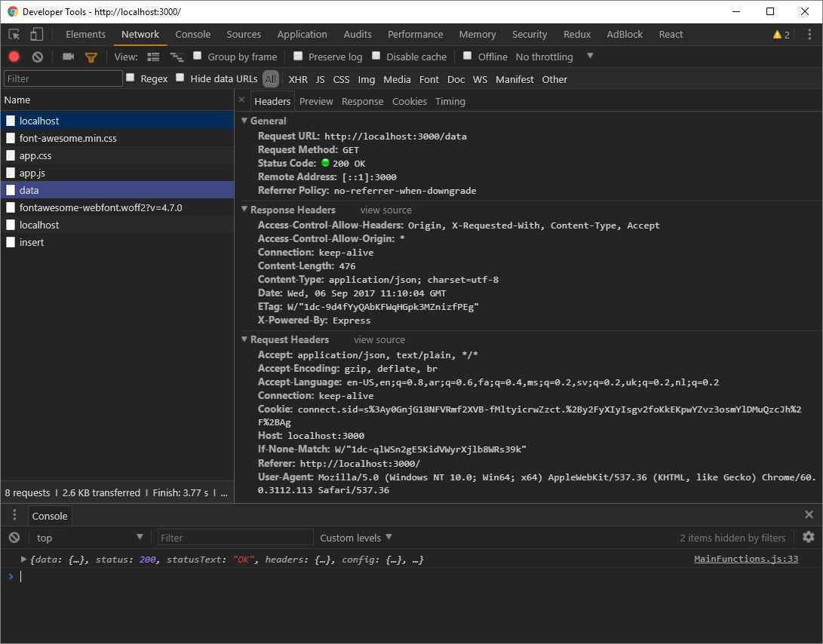Open the Redux panel tab

click(577, 35)
